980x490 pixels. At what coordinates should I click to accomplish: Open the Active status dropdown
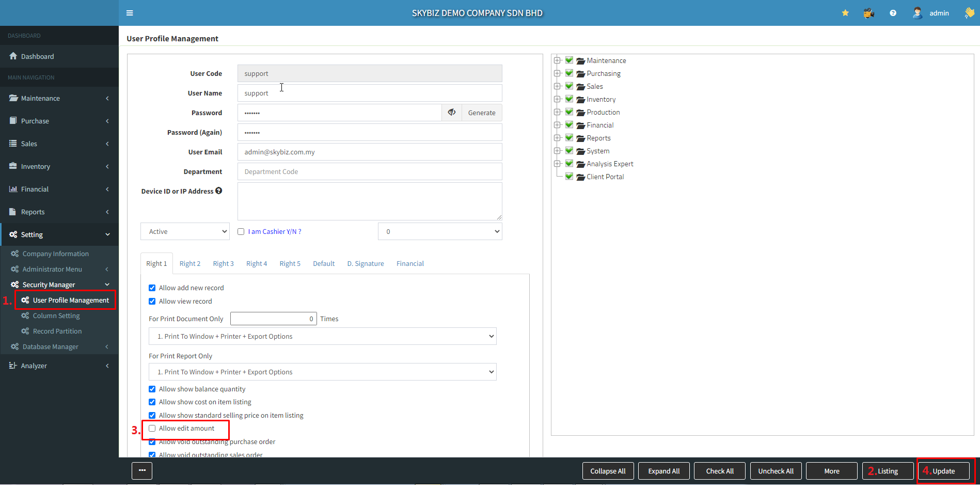point(185,232)
